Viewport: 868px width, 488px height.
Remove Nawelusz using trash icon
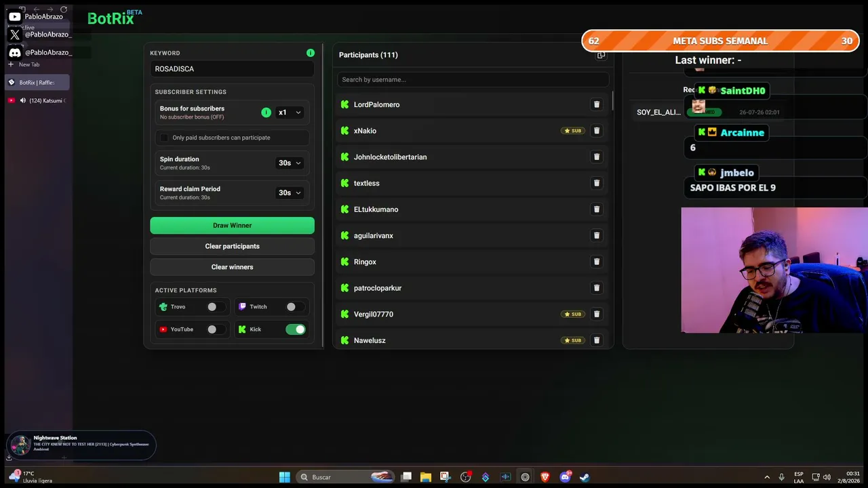click(597, 340)
